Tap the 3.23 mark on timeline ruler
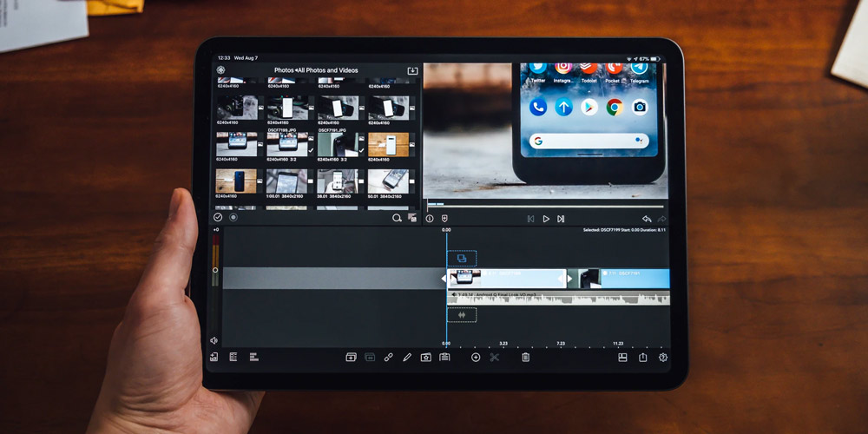868x434 pixels. click(503, 343)
